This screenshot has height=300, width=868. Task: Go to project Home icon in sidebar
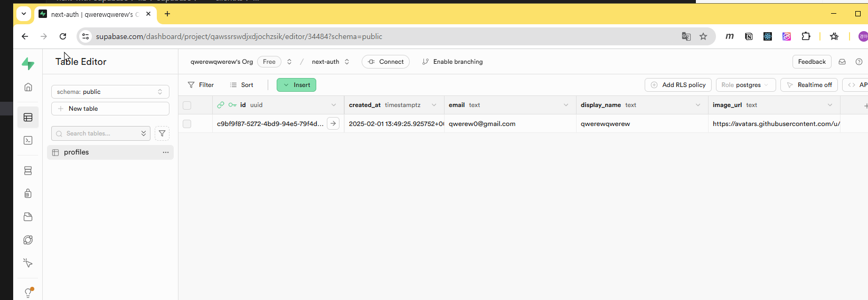(28, 88)
